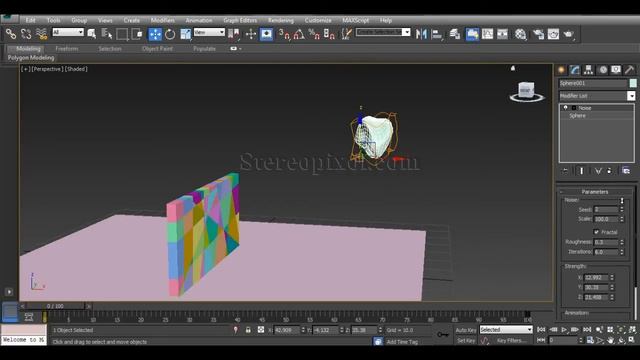Open the Graph Editors menu
This screenshot has height=360, width=640.
pyautogui.click(x=240, y=20)
